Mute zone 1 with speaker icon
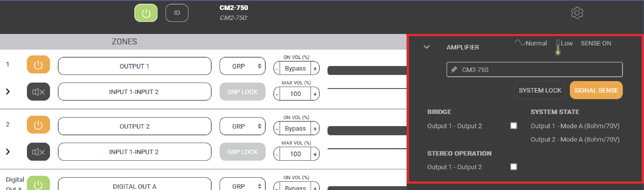The image size is (644, 190). point(38,92)
